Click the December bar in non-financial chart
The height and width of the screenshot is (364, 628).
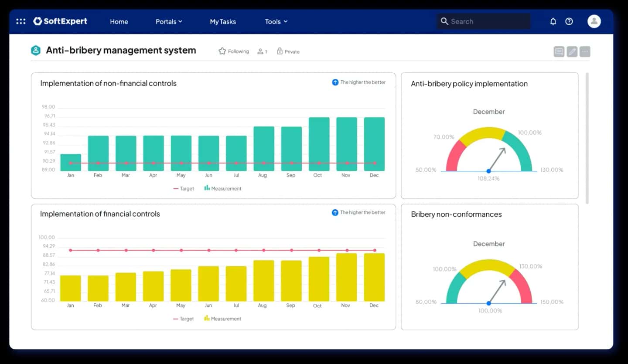tap(374, 144)
